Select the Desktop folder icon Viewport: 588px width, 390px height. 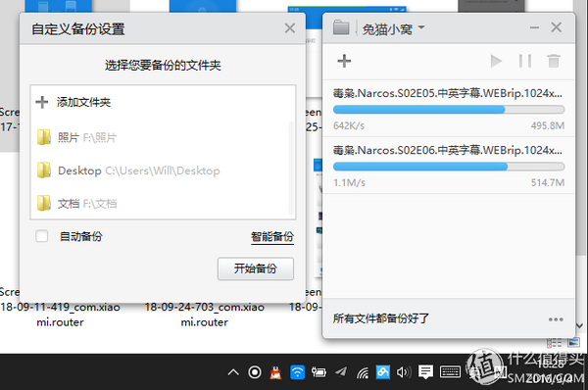pos(44,171)
